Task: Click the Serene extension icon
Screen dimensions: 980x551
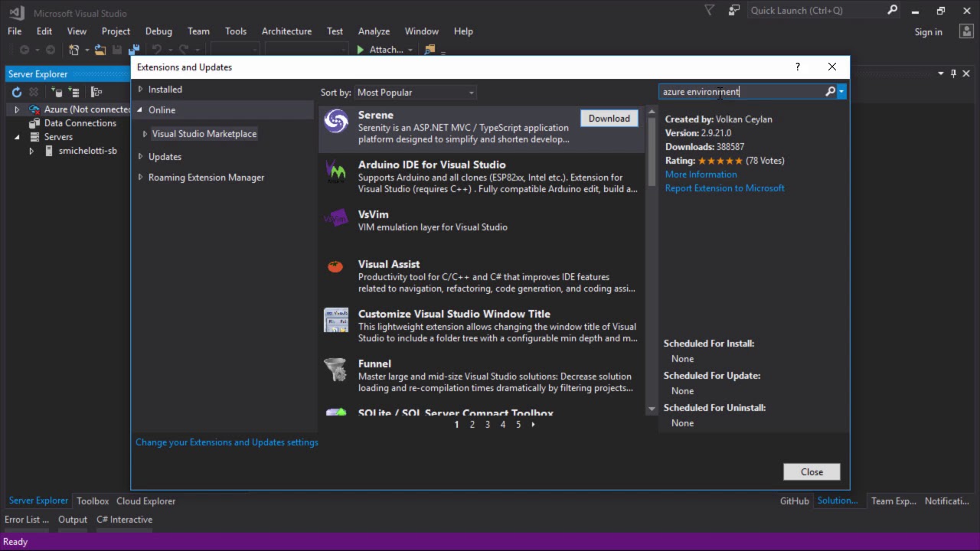Action: pyautogui.click(x=336, y=121)
